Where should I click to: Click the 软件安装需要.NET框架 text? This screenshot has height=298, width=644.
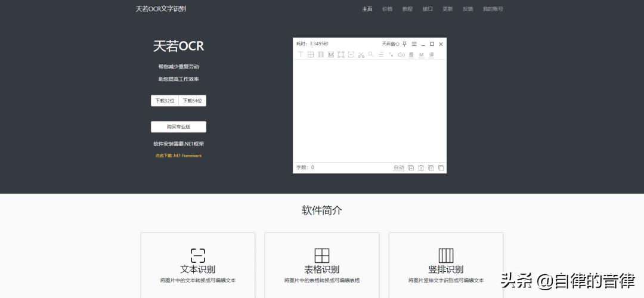pyautogui.click(x=179, y=144)
